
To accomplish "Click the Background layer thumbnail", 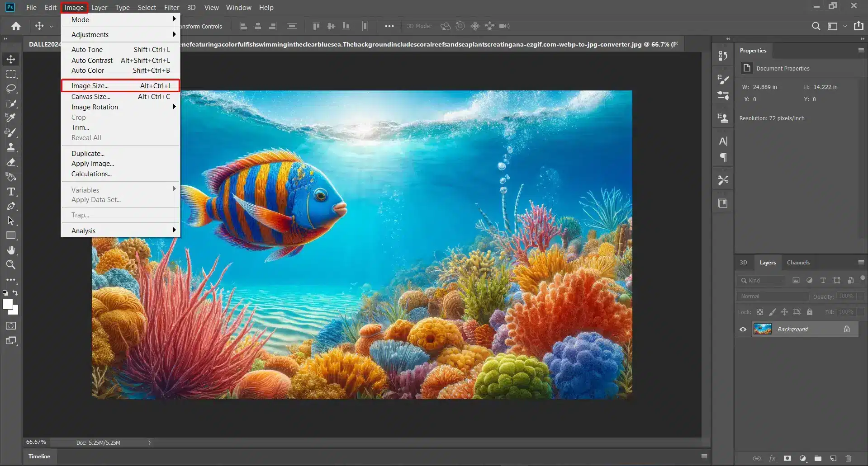I will click(x=762, y=329).
